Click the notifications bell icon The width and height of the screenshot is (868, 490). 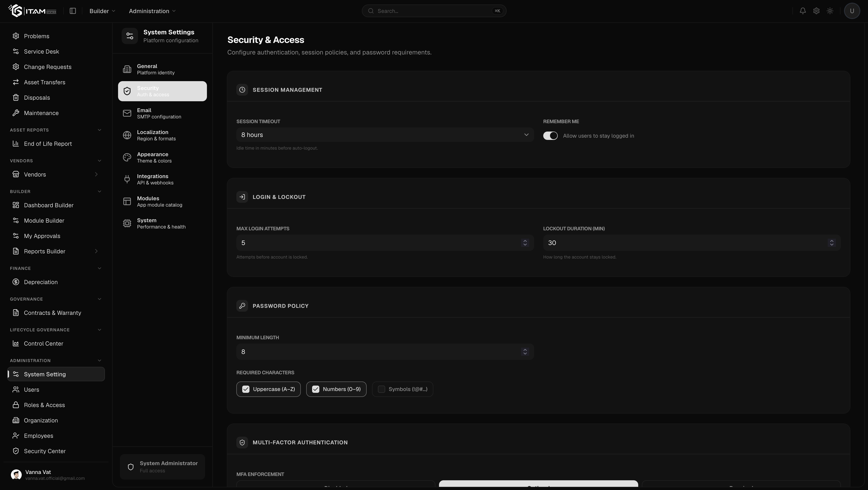pos(803,11)
